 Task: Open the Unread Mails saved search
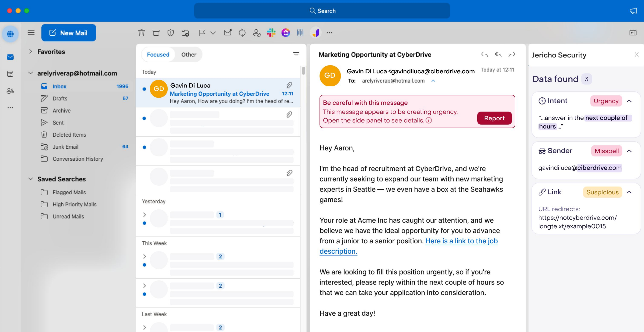[84, 216]
